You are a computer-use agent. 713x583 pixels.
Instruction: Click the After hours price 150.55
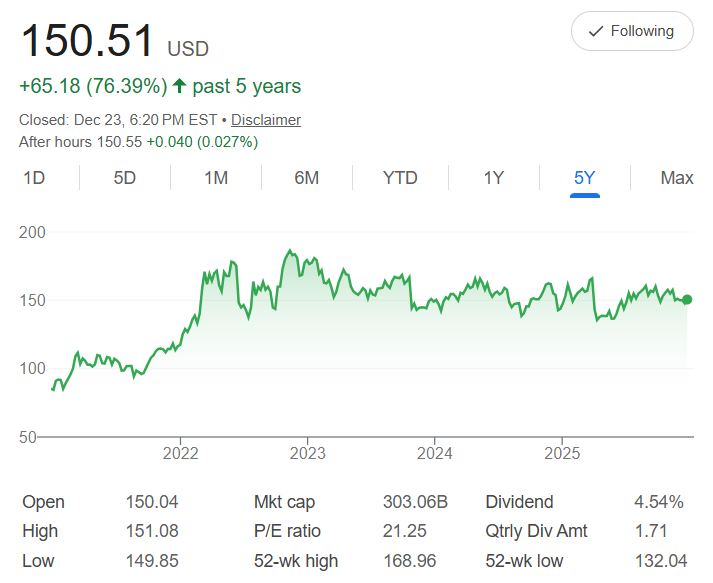pyautogui.click(x=121, y=142)
